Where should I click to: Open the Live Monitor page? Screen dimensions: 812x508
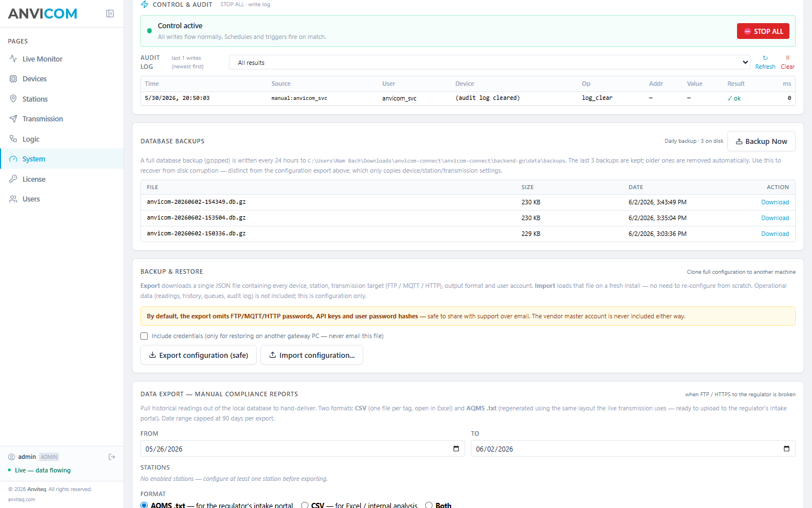[x=61, y=59]
